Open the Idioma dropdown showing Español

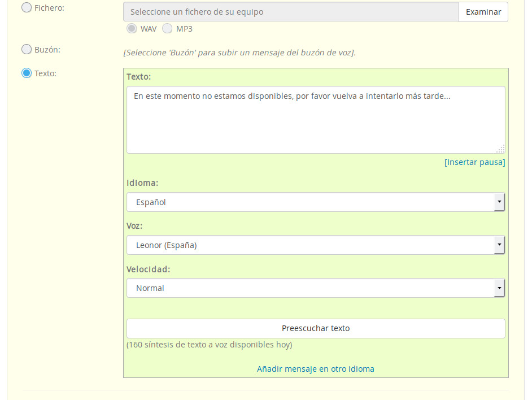click(309, 202)
